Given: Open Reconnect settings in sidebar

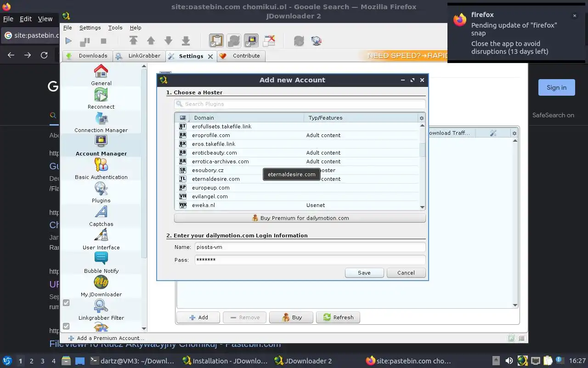Looking at the screenshot, I should (x=101, y=98).
